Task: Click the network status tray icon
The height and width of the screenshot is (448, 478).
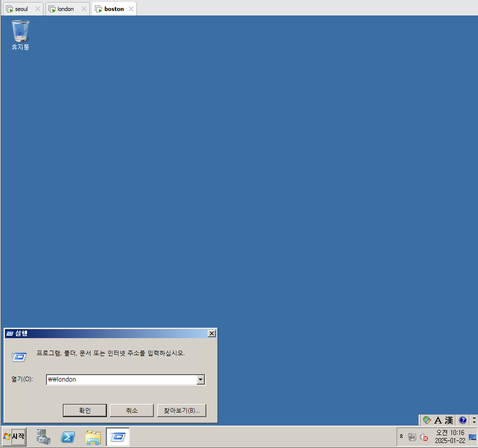Action: tap(412, 438)
